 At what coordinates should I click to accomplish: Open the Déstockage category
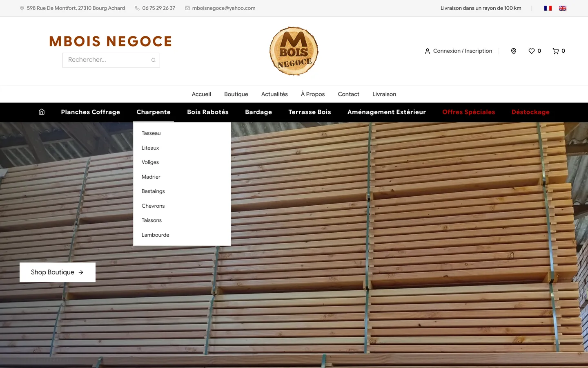(x=530, y=112)
